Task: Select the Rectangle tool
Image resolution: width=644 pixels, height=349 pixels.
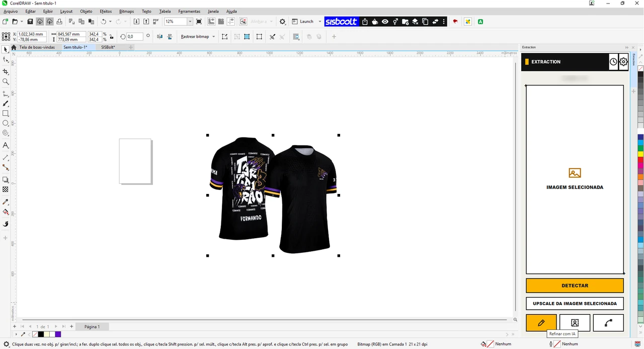Action: [6, 113]
